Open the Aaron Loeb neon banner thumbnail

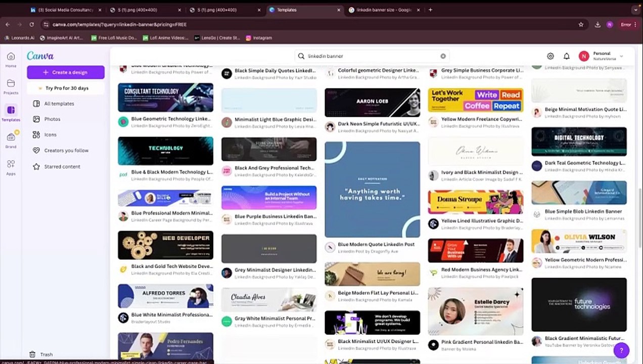click(x=372, y=103)
